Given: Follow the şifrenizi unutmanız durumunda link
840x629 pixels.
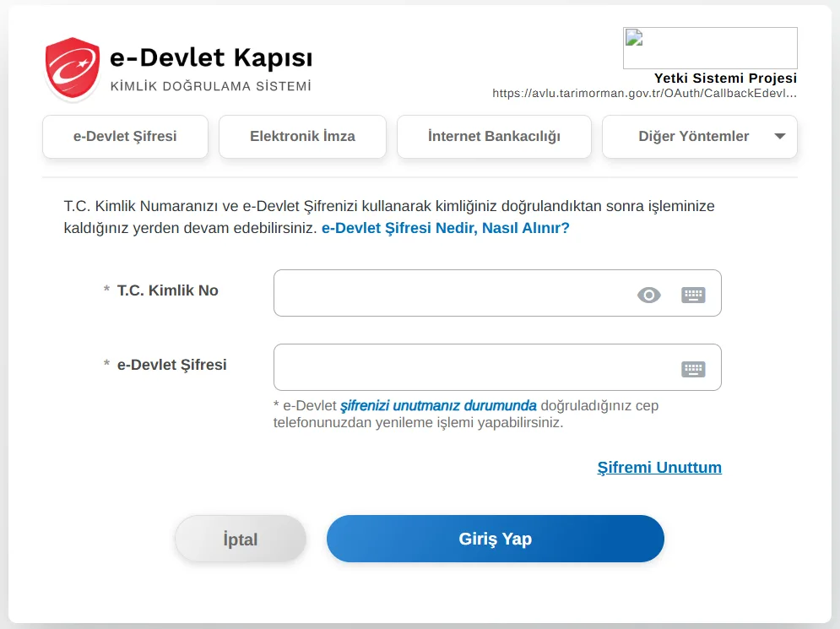Looking at the screenshot, I should click(x=438, y=405).
